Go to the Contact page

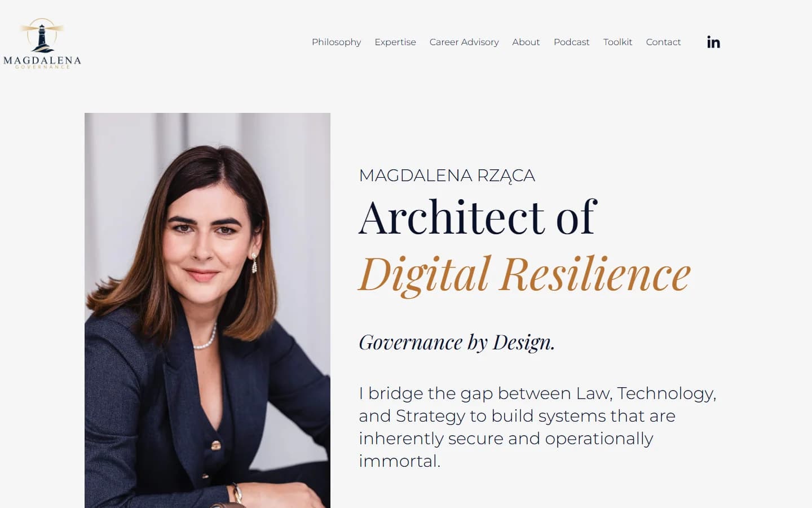663,42
